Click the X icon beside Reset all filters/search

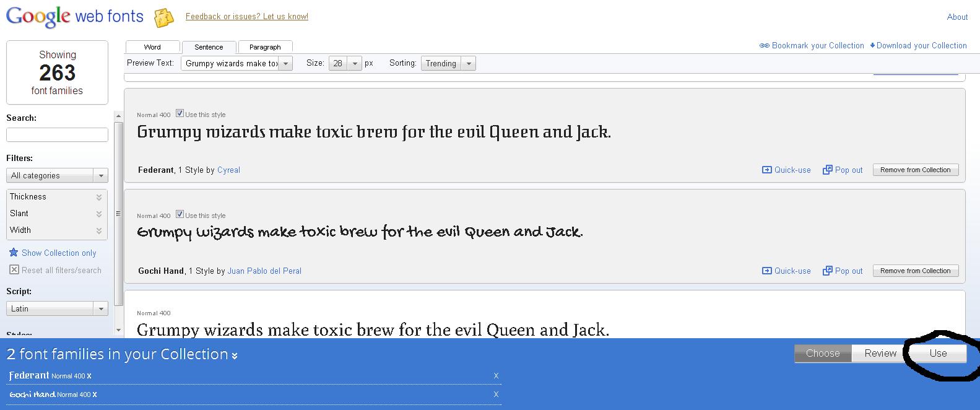[14, 269]
